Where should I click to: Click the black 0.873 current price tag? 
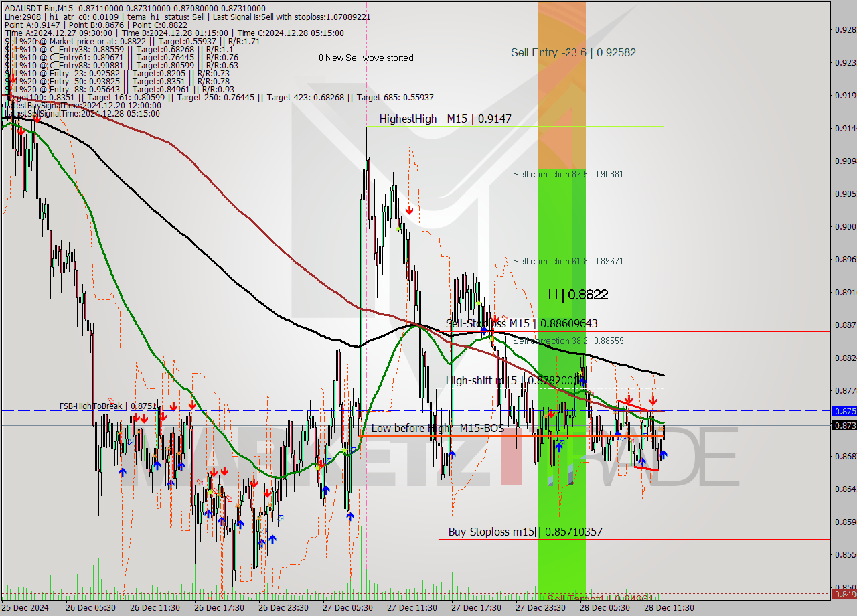[844, 425]
